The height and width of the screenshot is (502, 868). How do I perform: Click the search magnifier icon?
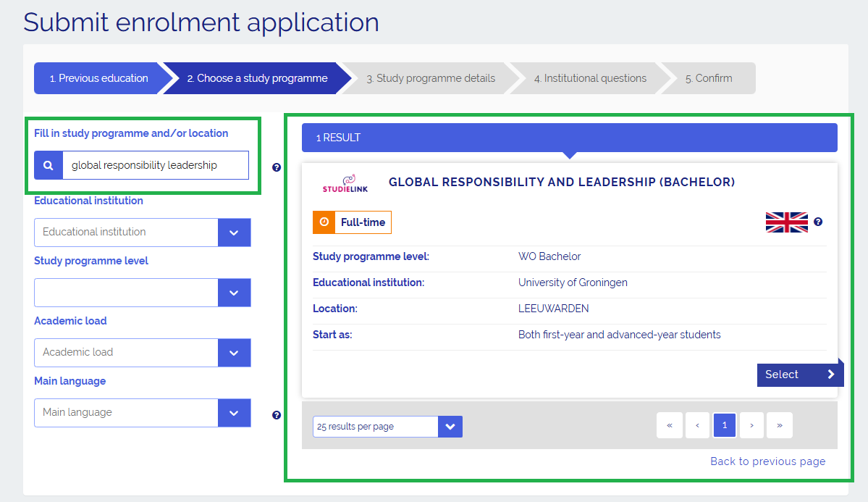click(49, 165)
